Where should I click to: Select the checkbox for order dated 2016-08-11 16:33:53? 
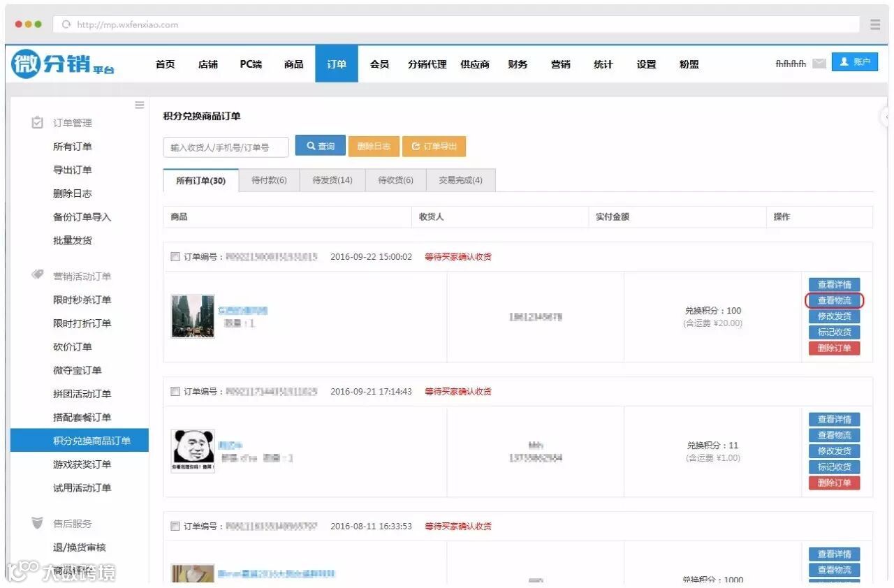175,526
